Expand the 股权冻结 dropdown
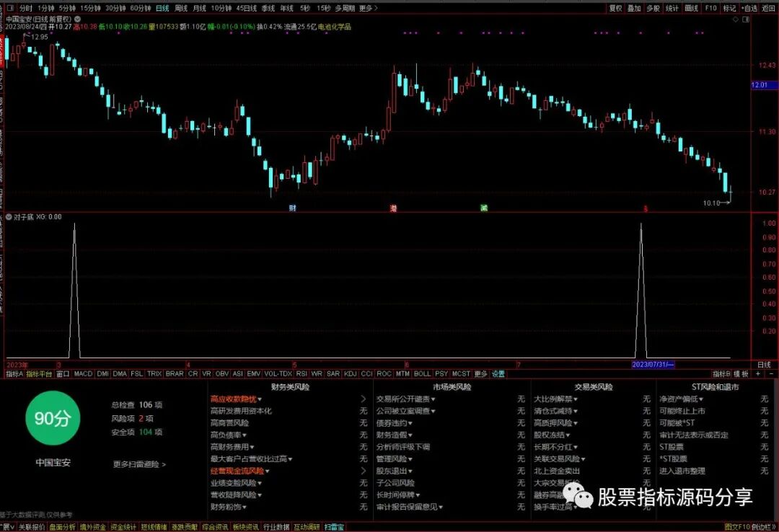 tap(552, 435)
